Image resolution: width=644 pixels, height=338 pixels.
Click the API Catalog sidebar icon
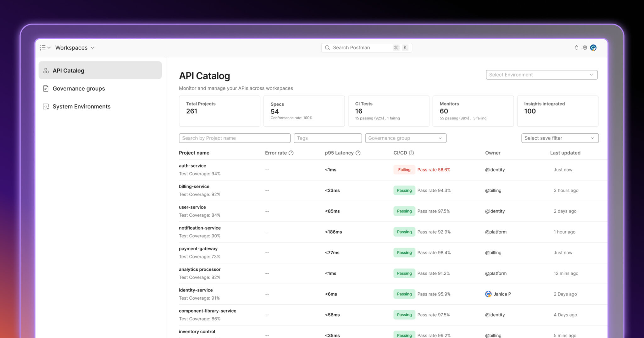(46, 71)
